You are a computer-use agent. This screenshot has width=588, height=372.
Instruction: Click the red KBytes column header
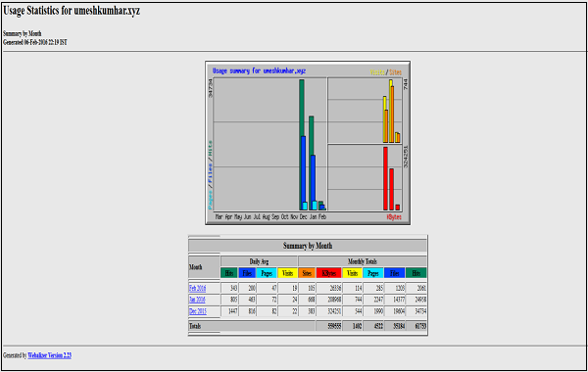tap(329, 273)
